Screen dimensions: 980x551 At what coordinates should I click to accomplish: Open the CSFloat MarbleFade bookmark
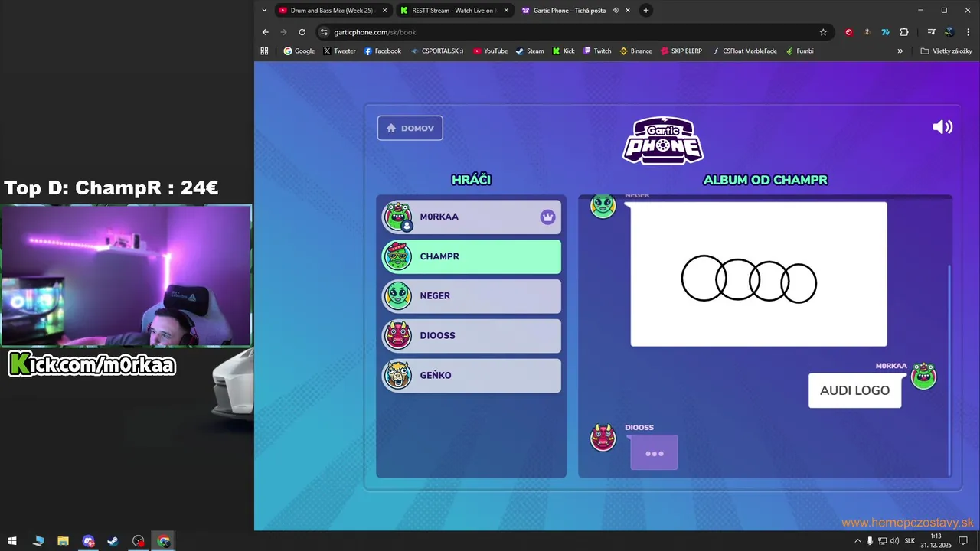coord(744,51)
